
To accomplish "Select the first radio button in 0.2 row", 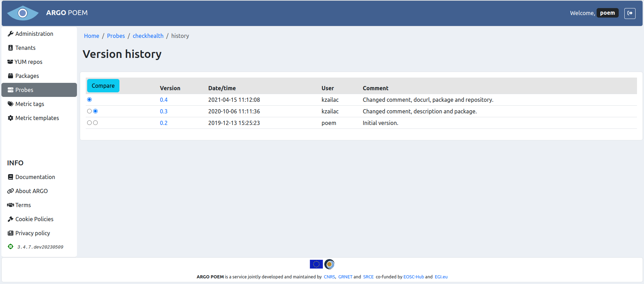I will [x=90, y=123].
